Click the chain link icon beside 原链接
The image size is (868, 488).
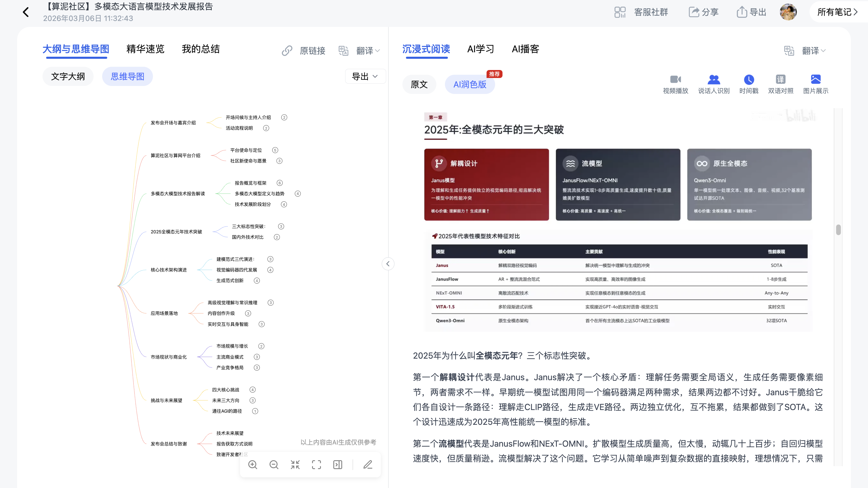(287, 51)
